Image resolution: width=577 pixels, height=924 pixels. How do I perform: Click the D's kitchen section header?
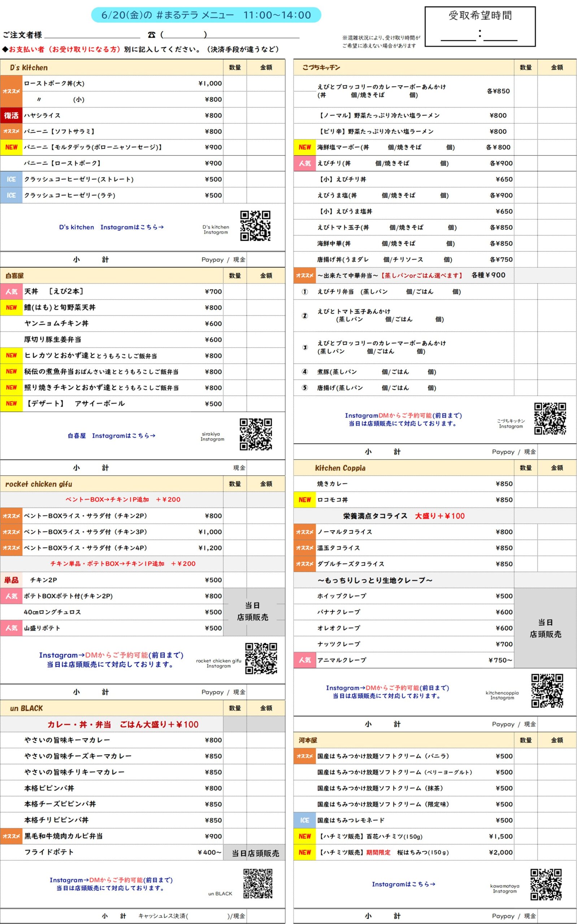pyautogui.click(x=112, y=67)
